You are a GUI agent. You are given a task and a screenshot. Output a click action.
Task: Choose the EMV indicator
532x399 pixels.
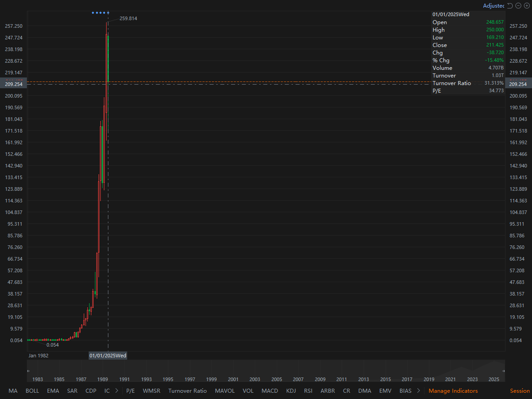pos(385,391)
